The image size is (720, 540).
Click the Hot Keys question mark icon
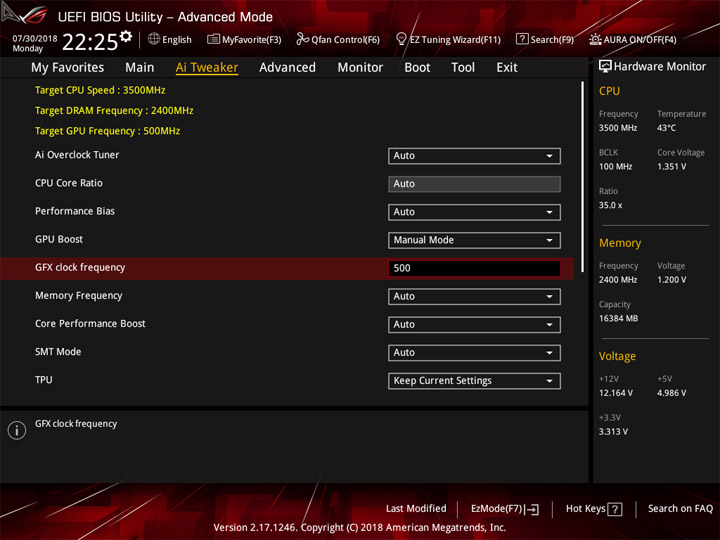615,509
